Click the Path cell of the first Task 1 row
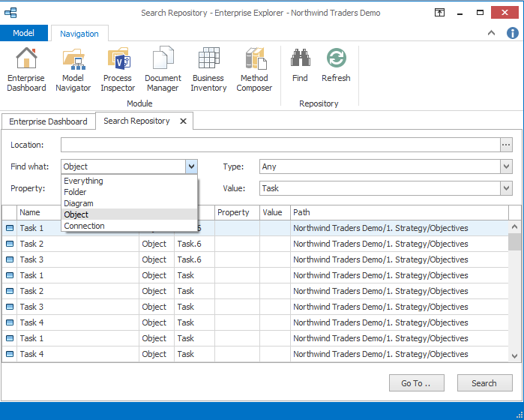 (x=400, y=228)
